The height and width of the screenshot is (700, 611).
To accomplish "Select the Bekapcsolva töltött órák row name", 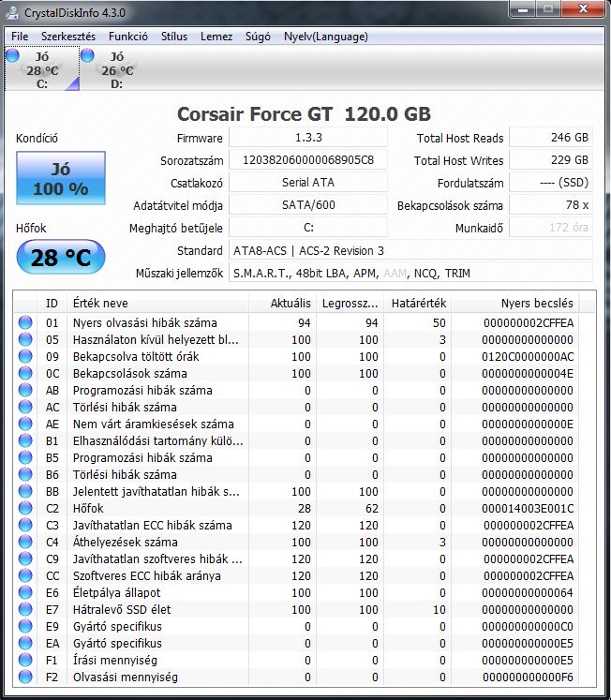I will point(136,356).
